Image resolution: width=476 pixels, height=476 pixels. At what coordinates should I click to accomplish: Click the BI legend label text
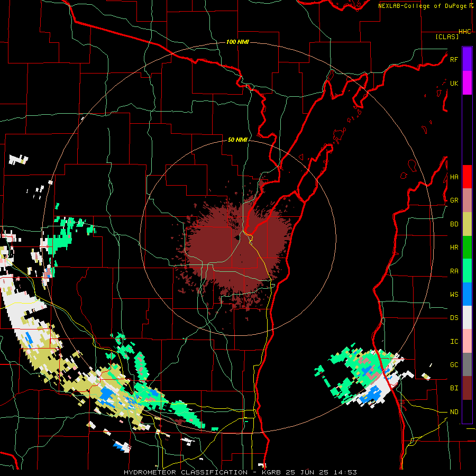tap(454, 388)
